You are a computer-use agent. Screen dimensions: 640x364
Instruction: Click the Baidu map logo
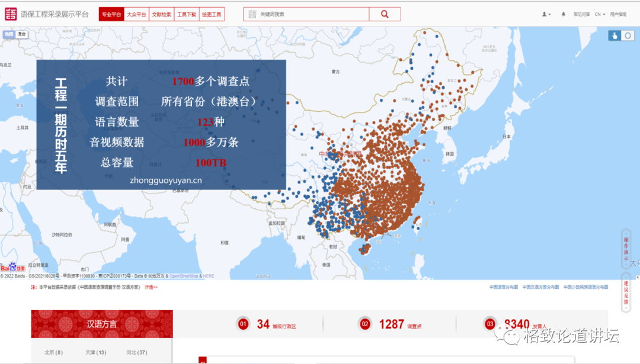click(x=12, y=268)
